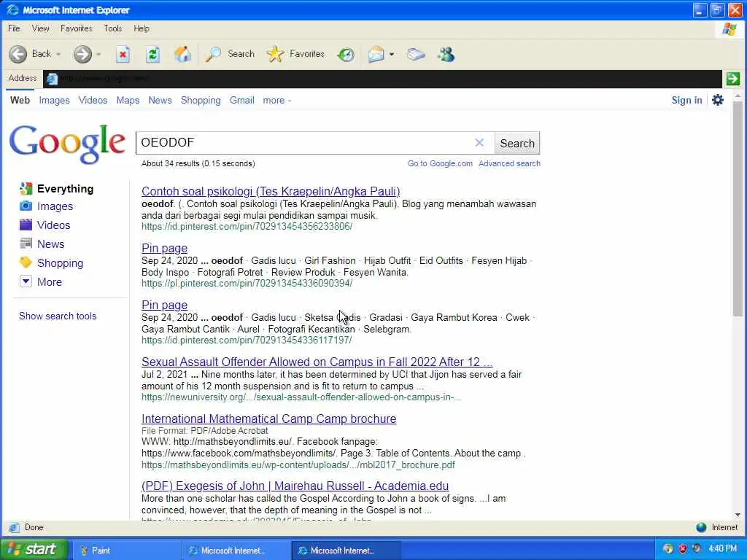Screen dimensions: 747x560
Task: Open Shopping in top navigation
Action: point(201,101)
